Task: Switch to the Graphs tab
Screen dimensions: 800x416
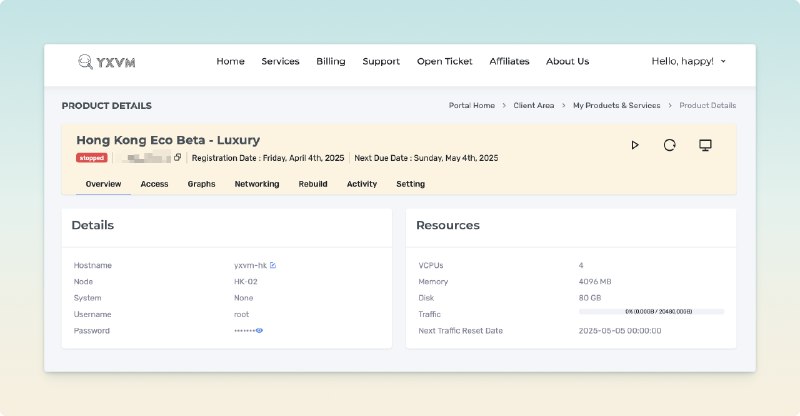Action: tap(201, 184)
